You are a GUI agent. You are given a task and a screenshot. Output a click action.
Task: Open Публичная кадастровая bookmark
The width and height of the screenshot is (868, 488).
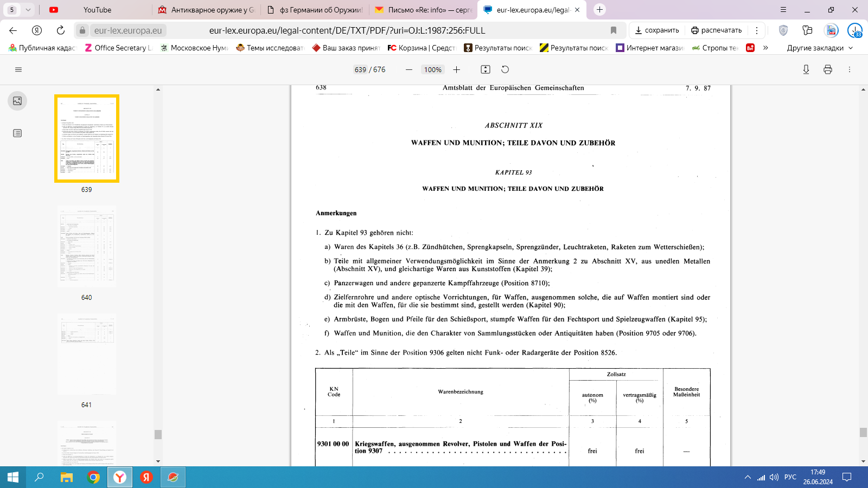(x=42, y=48)
